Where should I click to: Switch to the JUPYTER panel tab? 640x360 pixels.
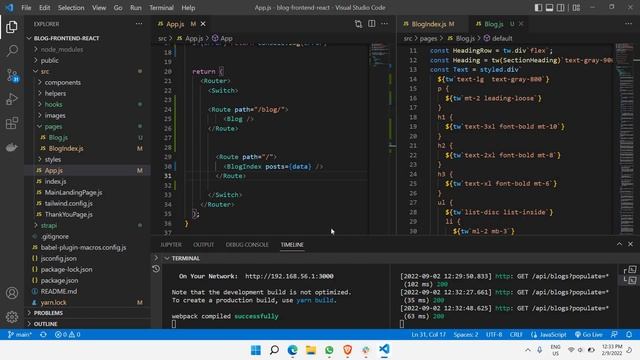(171, 244)
